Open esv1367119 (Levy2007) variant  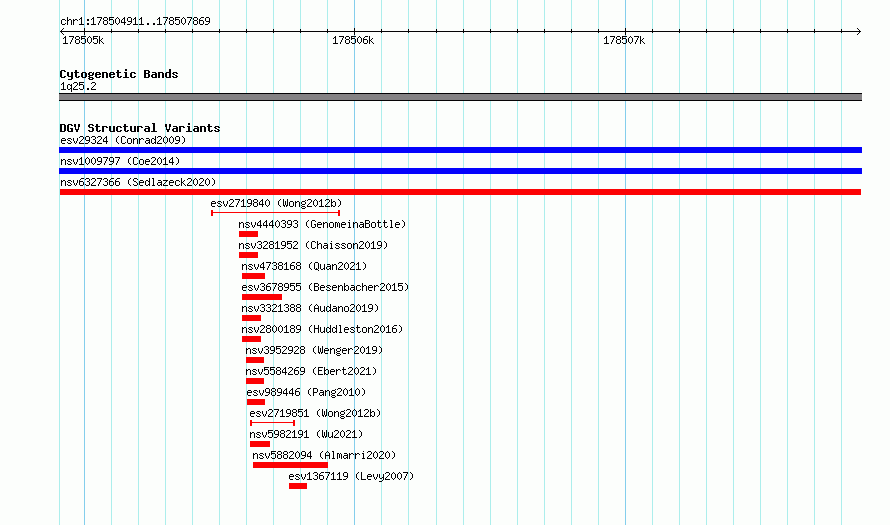(351, 476)
